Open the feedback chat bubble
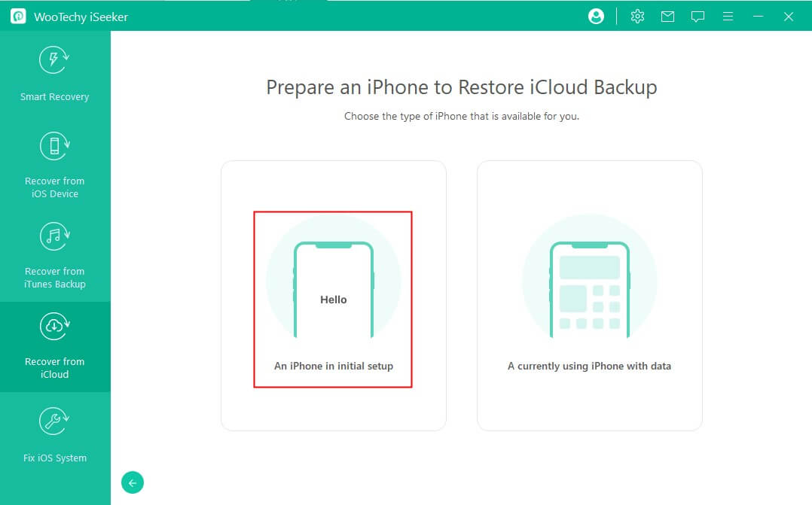Screen dimensions: 812x505 pyautogui.click(x=698, y=15)
